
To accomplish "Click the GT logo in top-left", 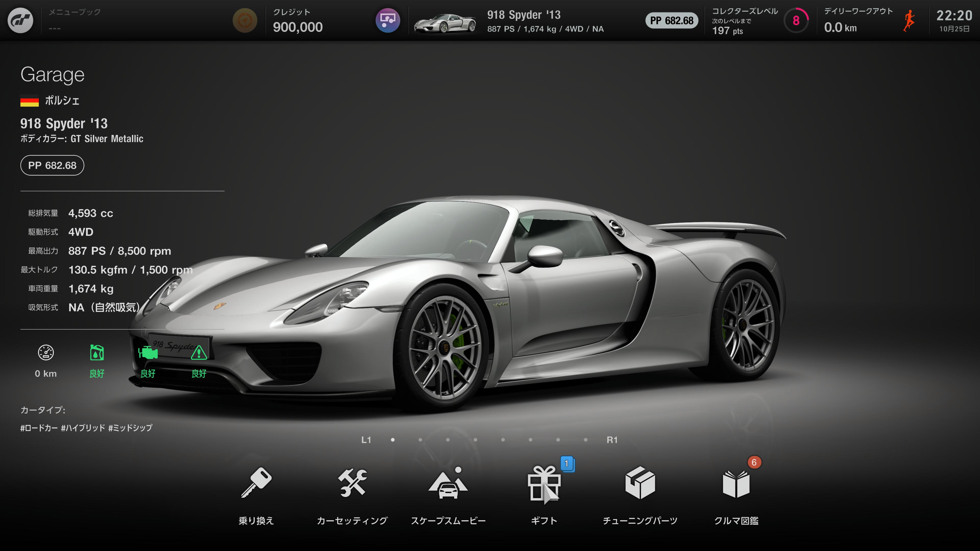I will click(x=20, y=20).
